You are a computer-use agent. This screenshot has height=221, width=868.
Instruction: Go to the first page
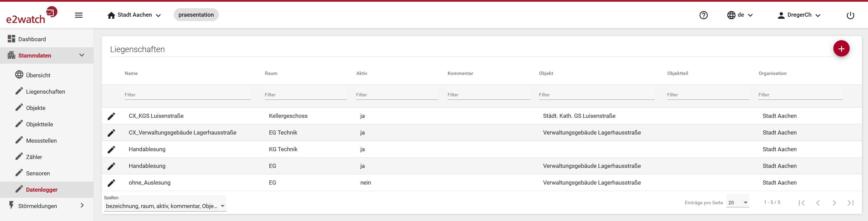pos(802,203)
